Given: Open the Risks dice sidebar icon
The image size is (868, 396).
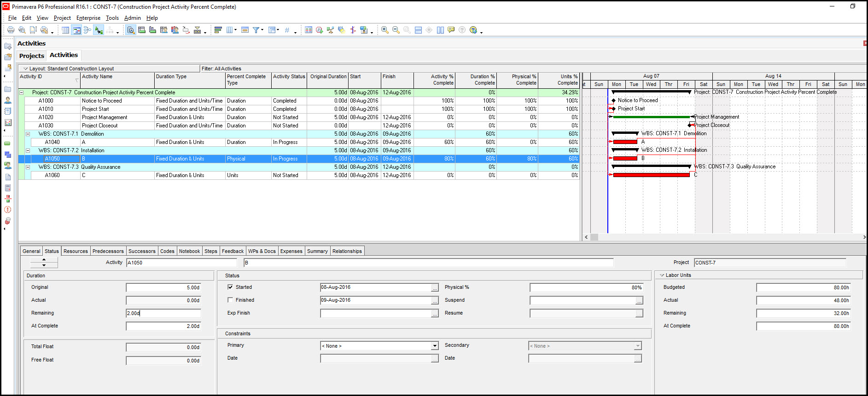Looking at the screenshot, I should (8, 220).
